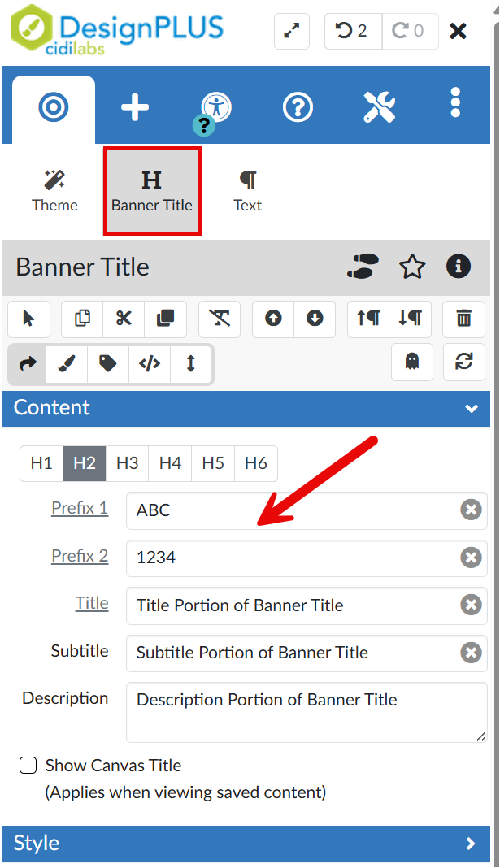Click the paintbrush style icon
Viewport: 500px width, 868px height.
[67, 363]
